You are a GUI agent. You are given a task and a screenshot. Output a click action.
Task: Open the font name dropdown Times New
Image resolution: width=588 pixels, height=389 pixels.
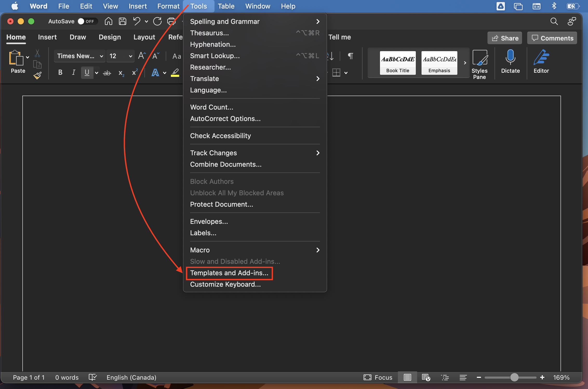point(80,56)
